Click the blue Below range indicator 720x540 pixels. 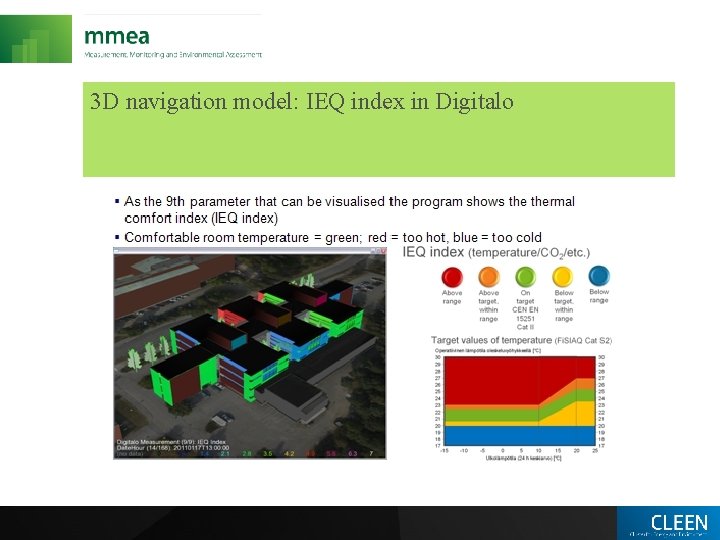point(599,276)
